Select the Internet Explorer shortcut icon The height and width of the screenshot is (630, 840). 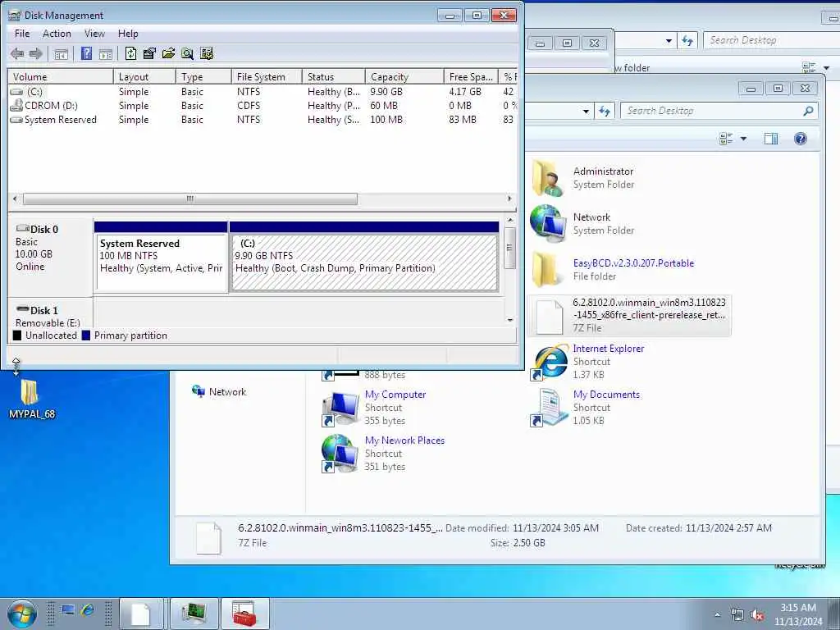(x=550, y=362)
